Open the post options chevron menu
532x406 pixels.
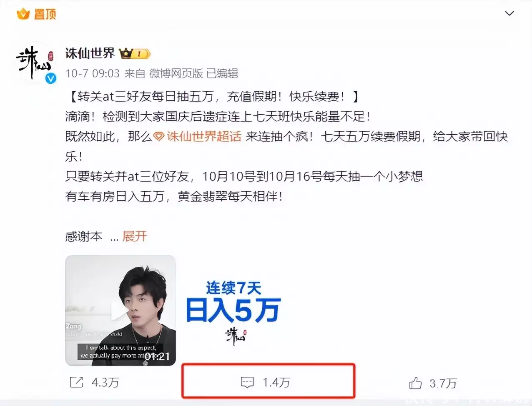[509, 13]
